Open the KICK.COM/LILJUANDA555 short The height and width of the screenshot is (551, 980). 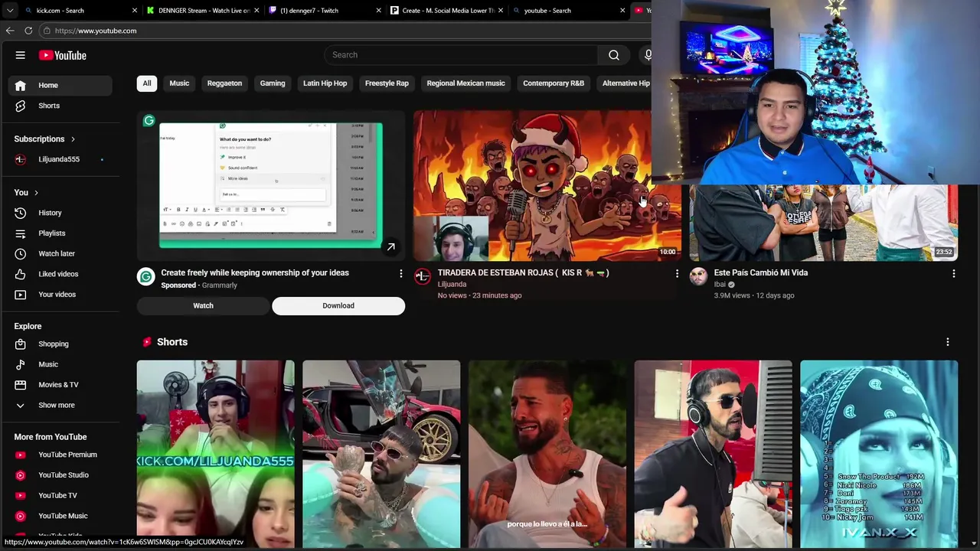(215, 455)
